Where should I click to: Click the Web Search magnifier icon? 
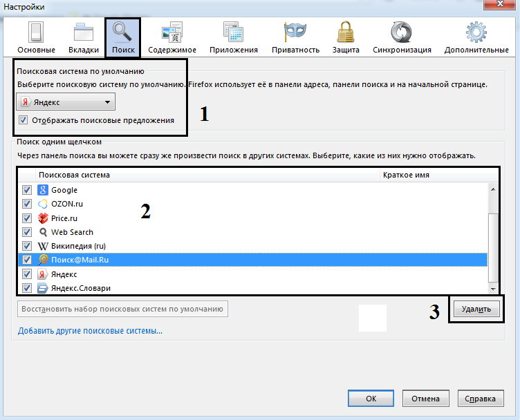pos(43,232)
